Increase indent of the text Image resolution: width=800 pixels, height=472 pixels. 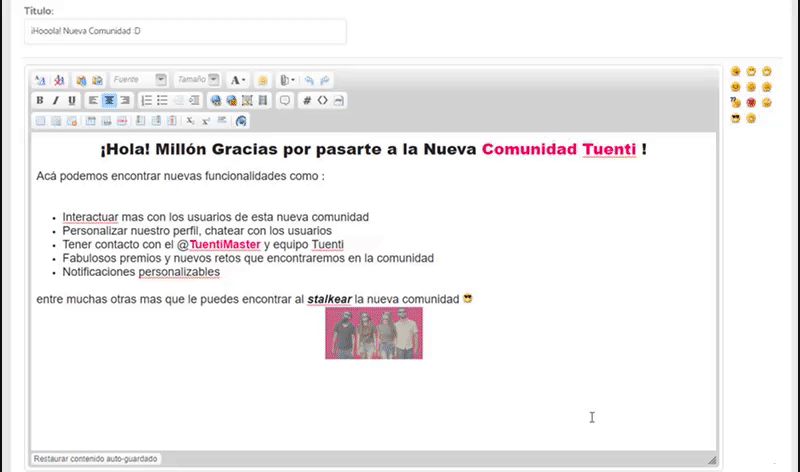tap(194, 101)
